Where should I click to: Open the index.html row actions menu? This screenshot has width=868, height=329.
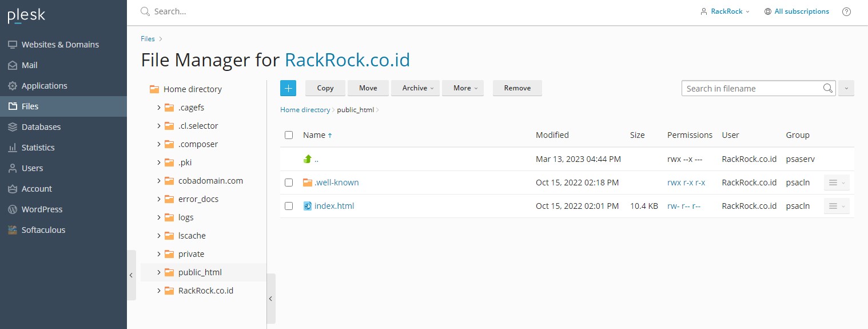tap(837, 206)
